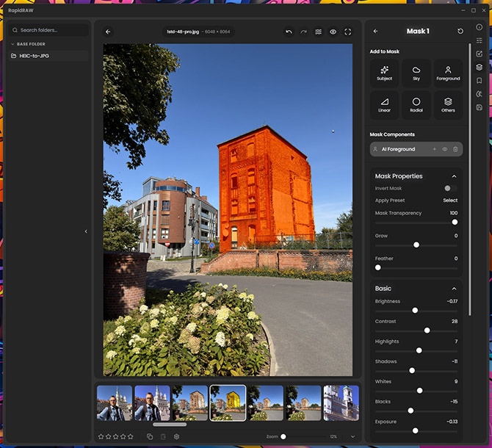Reset Mask 1 with the reset icon
492x448 pixels.
pos(460,32)
